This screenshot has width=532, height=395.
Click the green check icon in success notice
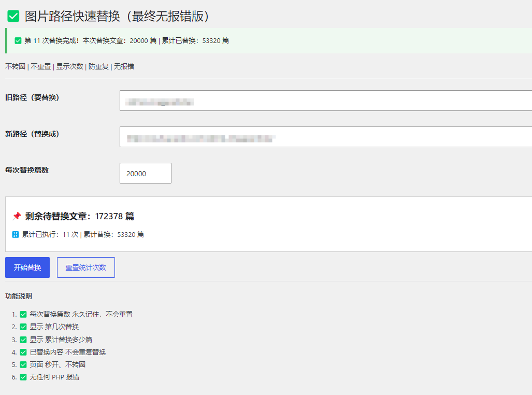coord(18,41)
